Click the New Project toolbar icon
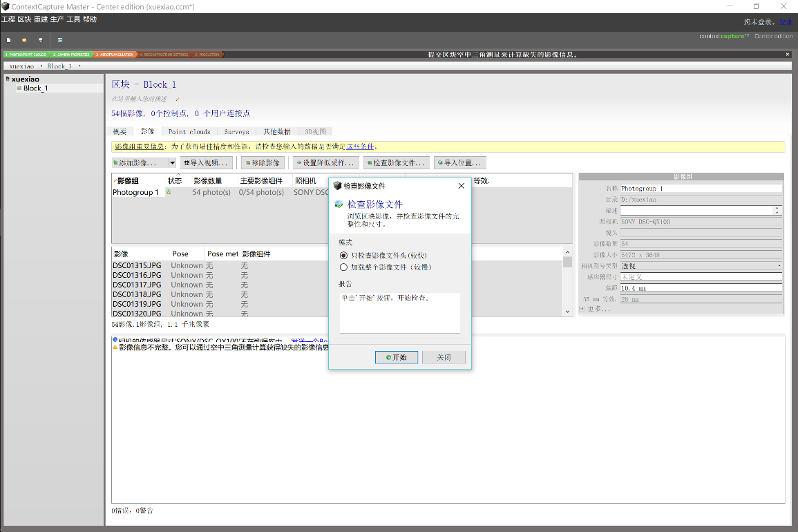The height and width of the screenshot is (532, 798). [x=8, y=40]
